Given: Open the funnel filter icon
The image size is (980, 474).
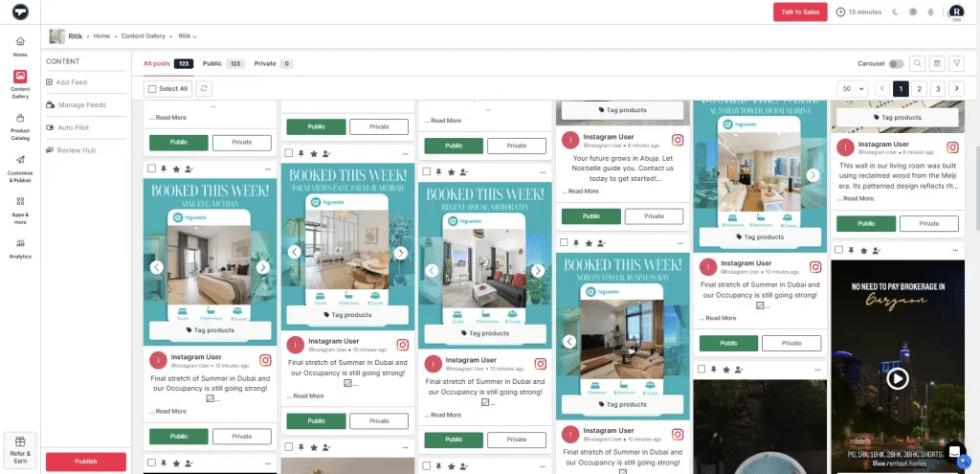Looking at the screenshot, I should click(x=956, y=63).
